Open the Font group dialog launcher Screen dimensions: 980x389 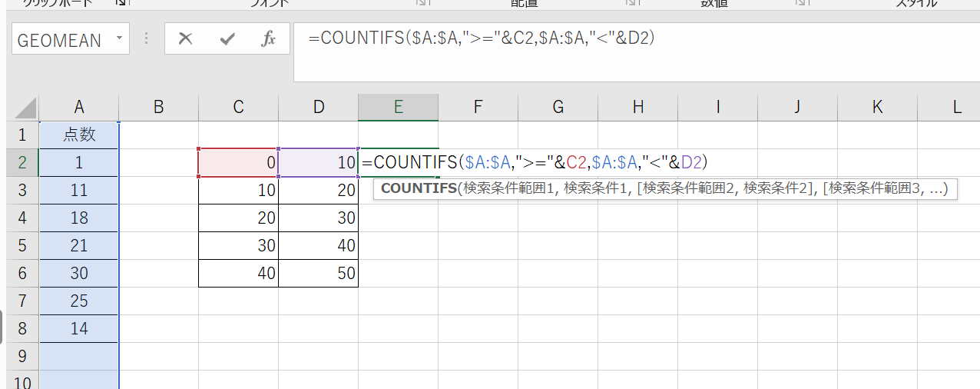tap(422, 3)
